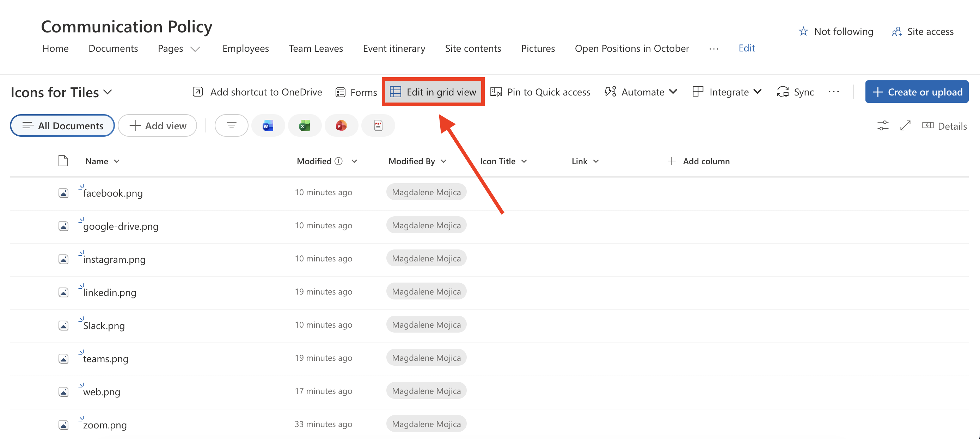Open the Employees navigation item
Image resolution: width=980 pixels, height=439 pixels.
[245, 48]
